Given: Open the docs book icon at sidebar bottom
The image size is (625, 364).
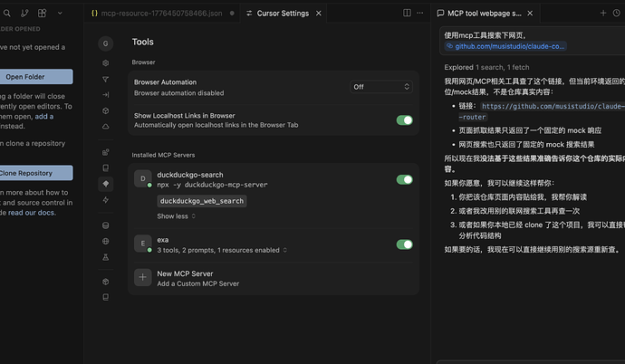Looking at the screenshot, I should (x=106, y=297).
